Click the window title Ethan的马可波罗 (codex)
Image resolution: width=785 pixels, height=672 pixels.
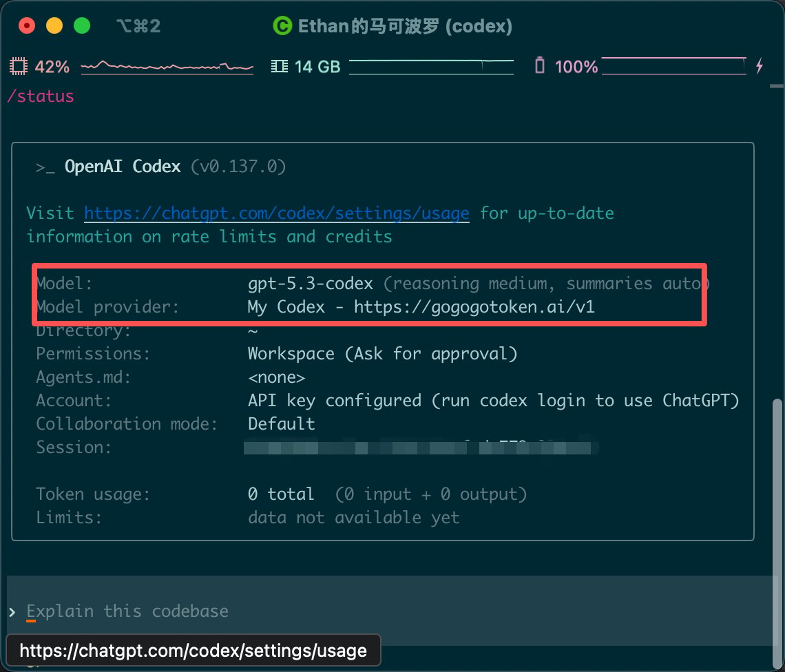[405, 26]
